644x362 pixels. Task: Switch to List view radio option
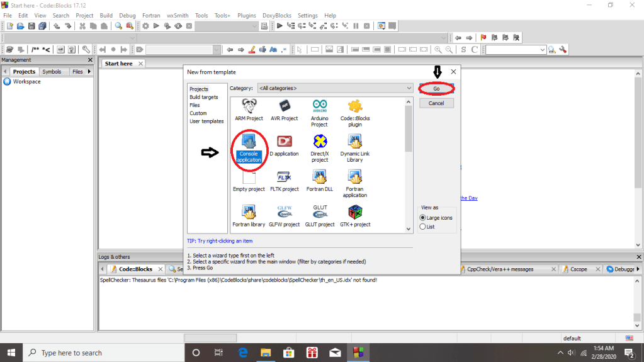[423, 227]
